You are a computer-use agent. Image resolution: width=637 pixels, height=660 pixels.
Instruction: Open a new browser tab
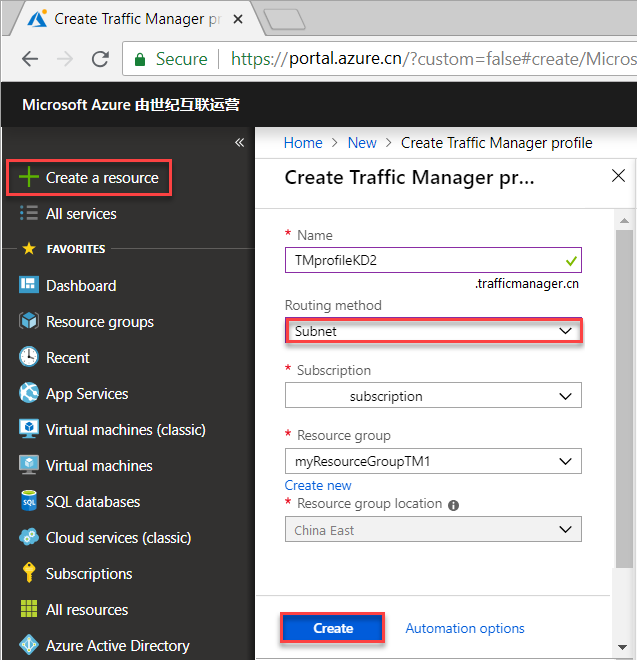coord(285,19)
